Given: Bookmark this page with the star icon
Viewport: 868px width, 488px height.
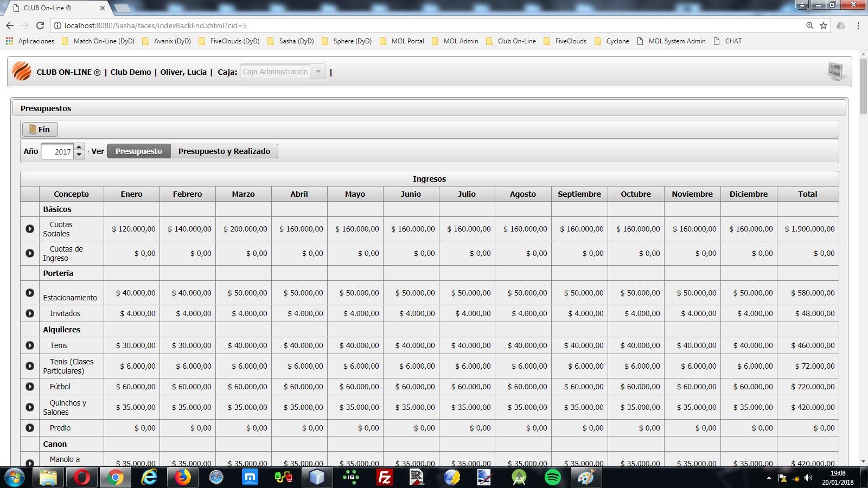Looking at the screenshot, I should [x=824, y=25].
